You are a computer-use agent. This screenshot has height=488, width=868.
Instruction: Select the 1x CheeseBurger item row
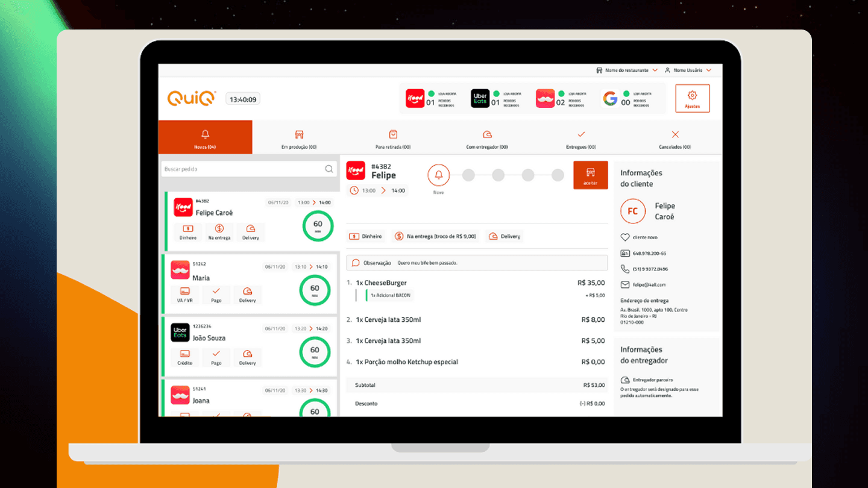pyautogui.click(x=476, y=283)
